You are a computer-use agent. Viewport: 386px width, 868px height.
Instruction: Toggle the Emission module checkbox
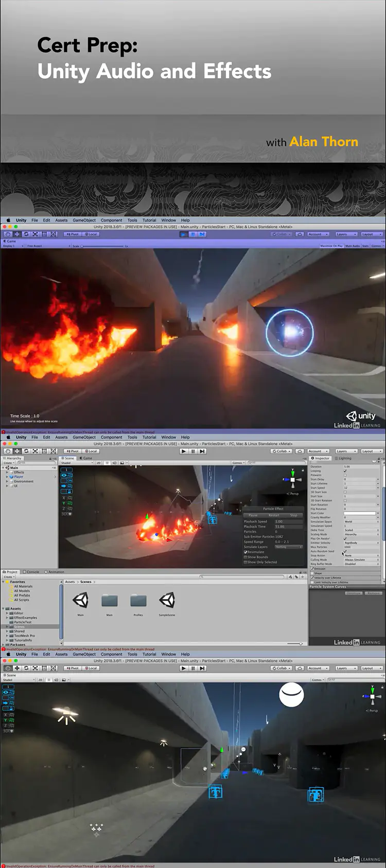312,569
